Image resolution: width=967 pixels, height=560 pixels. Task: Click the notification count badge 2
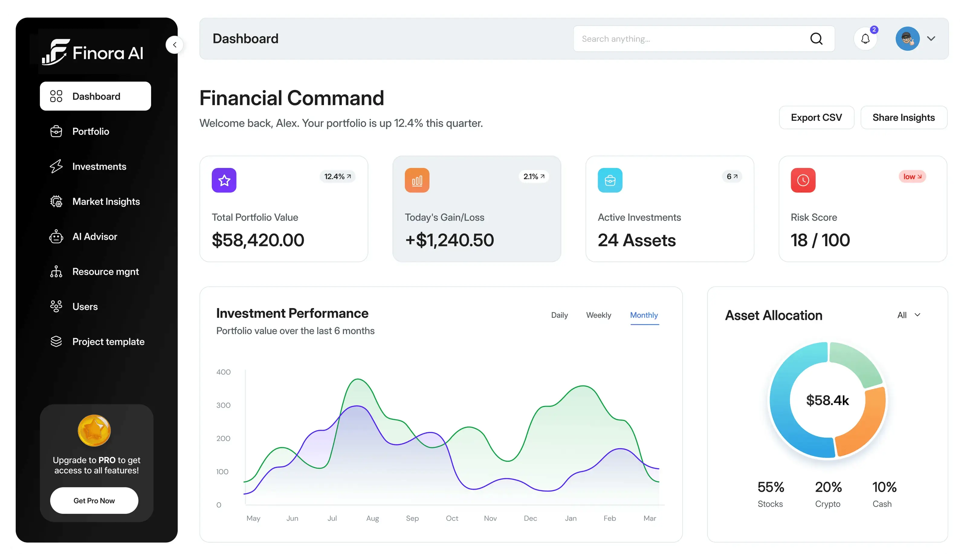click(874, 30)
